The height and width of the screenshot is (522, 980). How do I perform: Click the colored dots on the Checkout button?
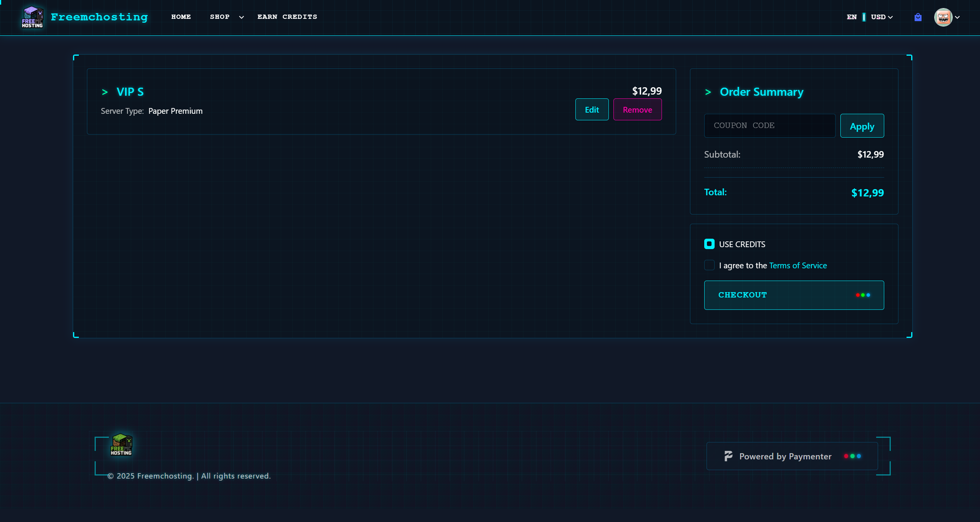863,295
